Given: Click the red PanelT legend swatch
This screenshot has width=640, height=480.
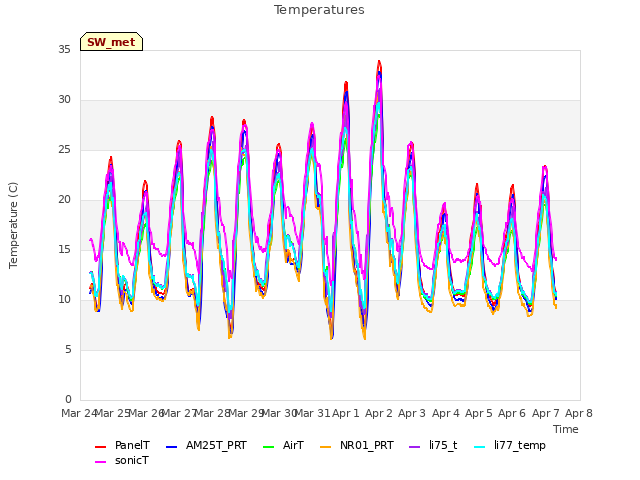Looking at the screenshot, I should tap(100, 447).
